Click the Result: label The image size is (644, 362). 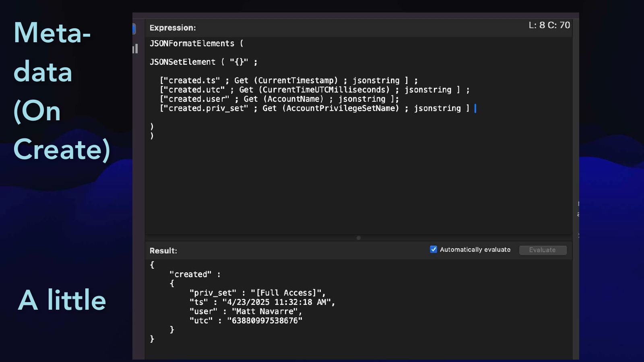pos(163,251)
